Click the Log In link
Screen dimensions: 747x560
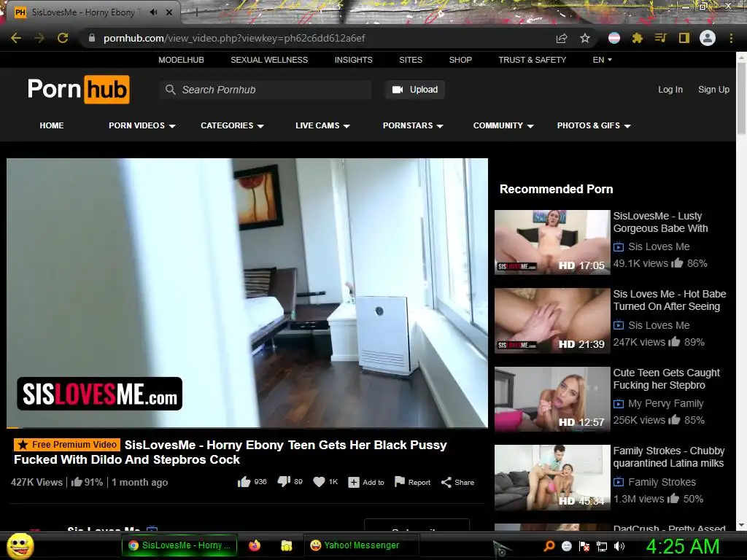pyautogui.click(x=670, y=90)
